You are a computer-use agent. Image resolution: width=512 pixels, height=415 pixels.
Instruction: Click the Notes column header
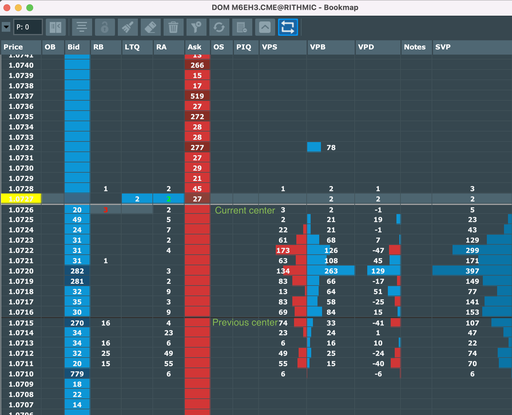(416, 47)
